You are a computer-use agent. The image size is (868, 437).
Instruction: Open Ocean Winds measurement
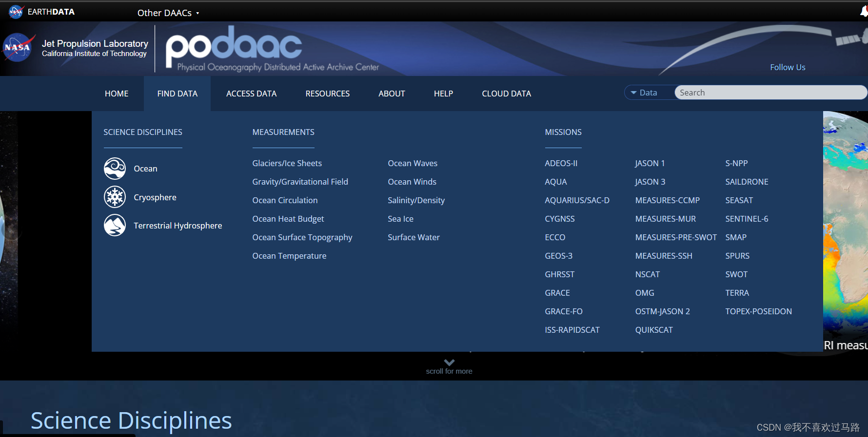pos(412,182)
